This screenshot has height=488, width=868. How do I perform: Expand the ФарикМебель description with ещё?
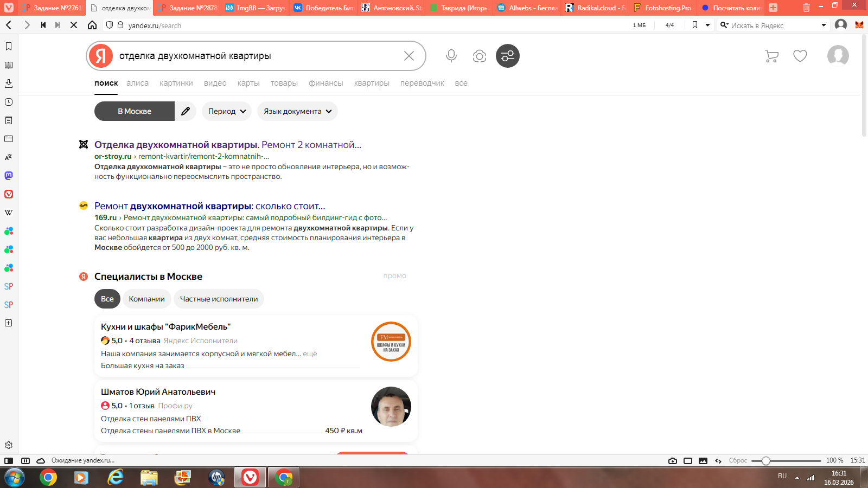coord(310,354)
